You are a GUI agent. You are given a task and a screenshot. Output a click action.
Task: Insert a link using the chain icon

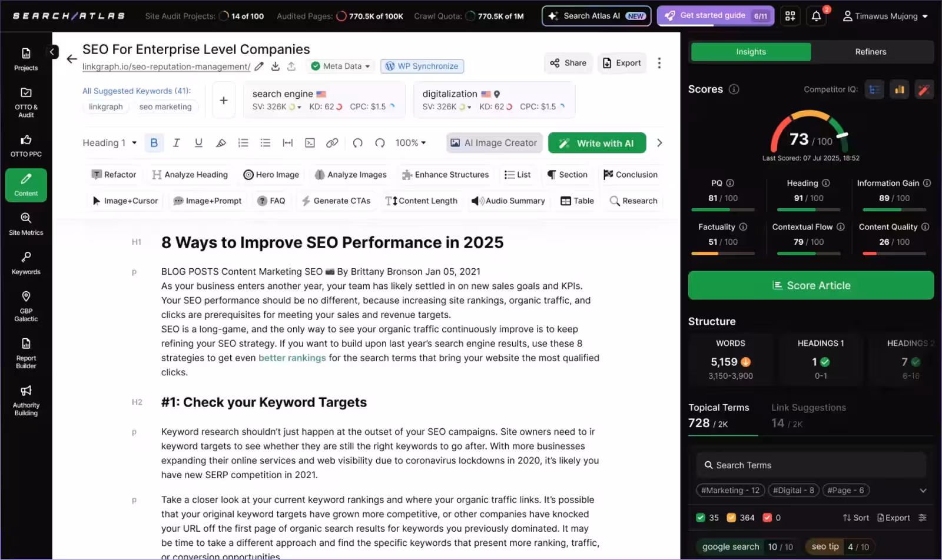coord(332,142)
